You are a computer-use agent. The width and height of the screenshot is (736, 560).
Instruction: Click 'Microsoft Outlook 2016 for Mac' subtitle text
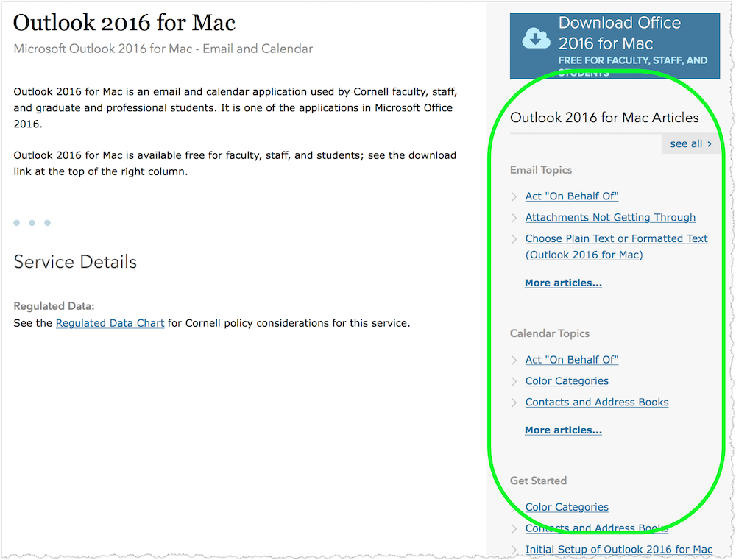pyautogui.click(x=163, y=49)
